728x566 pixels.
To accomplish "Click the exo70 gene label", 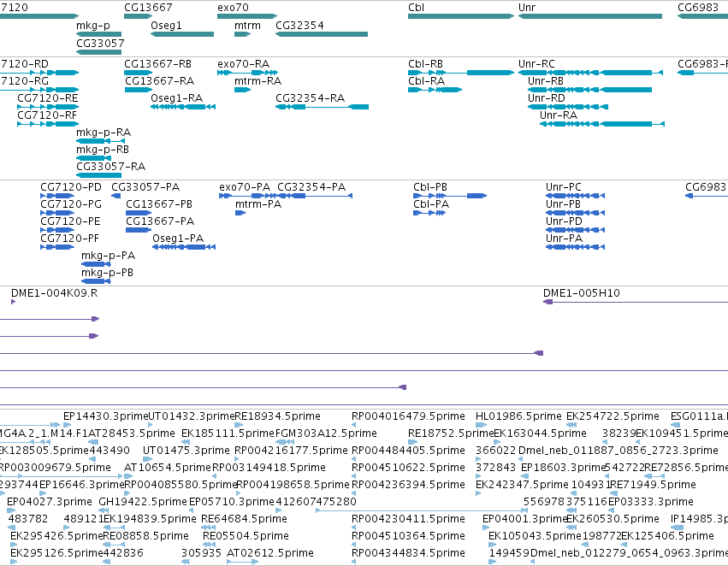I will click(x=233, y=8).
